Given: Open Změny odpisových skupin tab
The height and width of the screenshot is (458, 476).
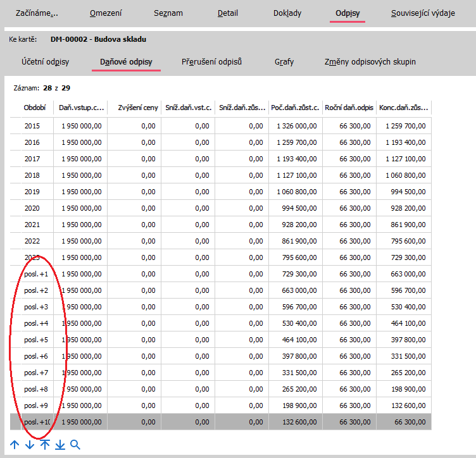Looking at the screenshot, I should (370, 62).
